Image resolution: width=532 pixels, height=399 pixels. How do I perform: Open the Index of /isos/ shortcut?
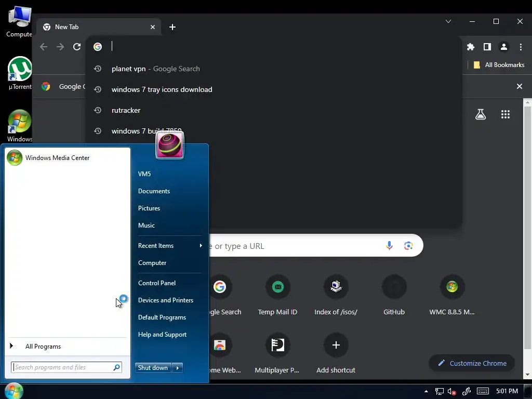[336, 296]
